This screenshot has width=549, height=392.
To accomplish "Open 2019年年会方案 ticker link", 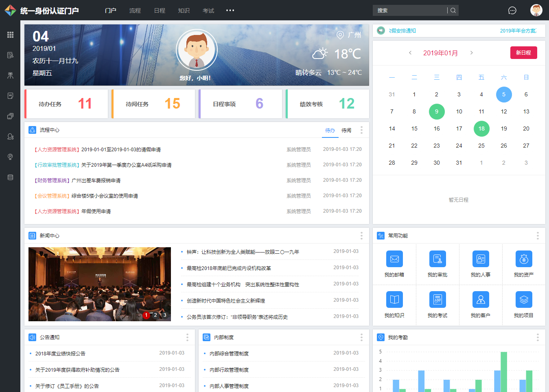I will (x=518, y=31).
